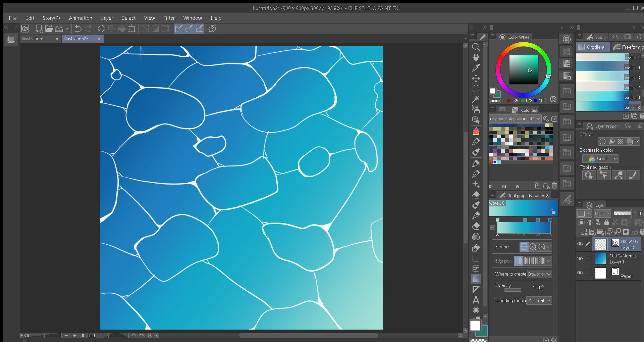
Task: Hide Layer 2 visibility eye
Action: pos(580,244)
